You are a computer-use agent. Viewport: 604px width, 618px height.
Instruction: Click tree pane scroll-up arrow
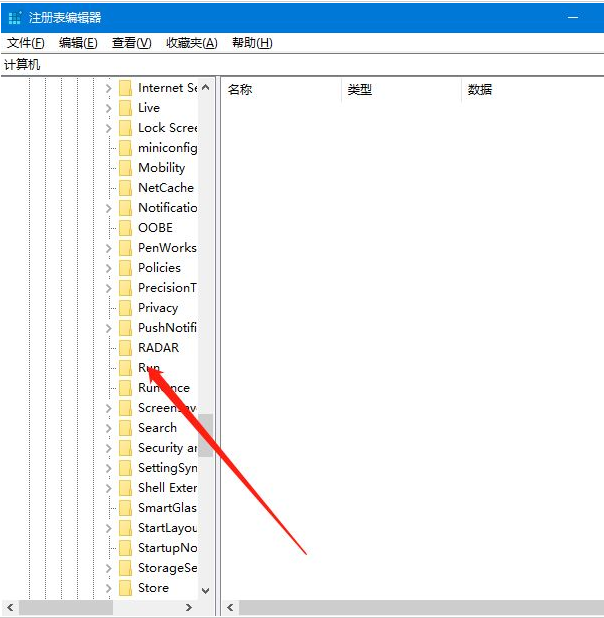point(205,87)
